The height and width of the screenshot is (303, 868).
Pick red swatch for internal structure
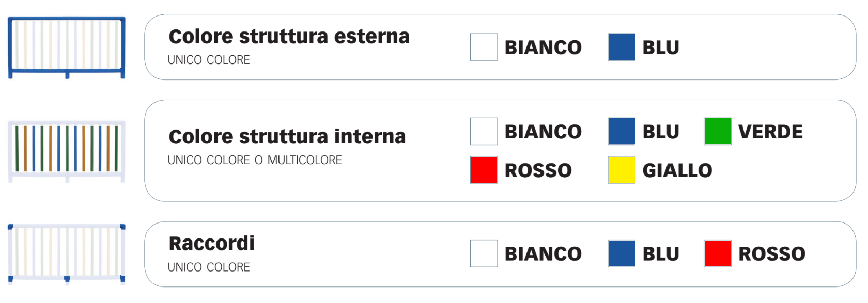[484, 170]
